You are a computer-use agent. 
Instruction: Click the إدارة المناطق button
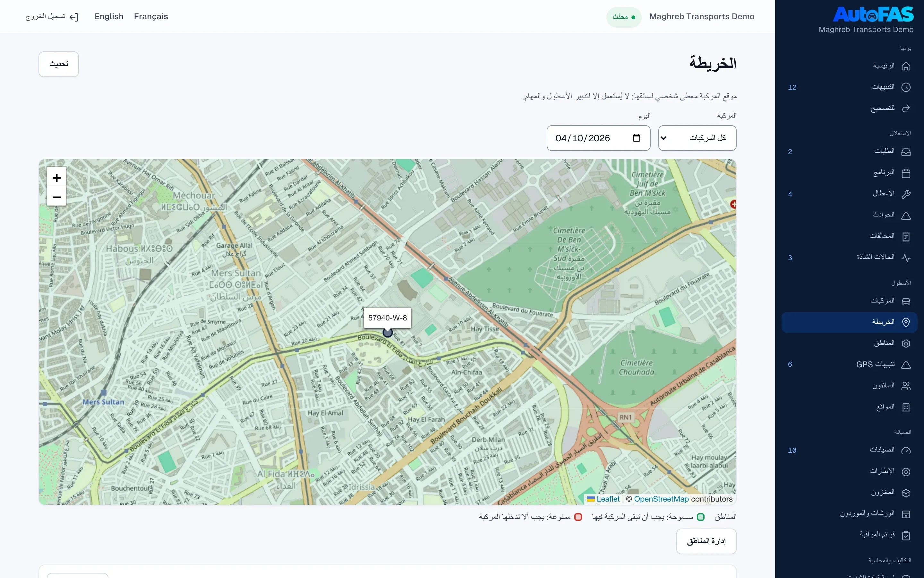point(706,541)
